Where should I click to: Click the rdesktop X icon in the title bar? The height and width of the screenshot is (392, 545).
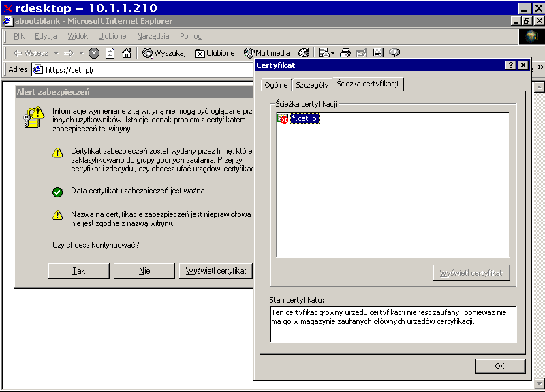click(7, 8)
